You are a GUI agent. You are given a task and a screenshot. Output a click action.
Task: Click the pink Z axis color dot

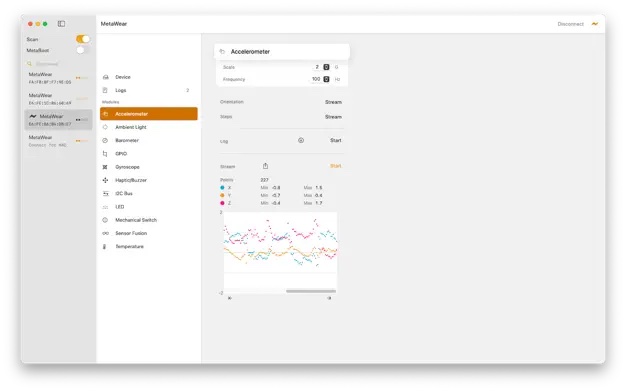[x=222, y=203]
